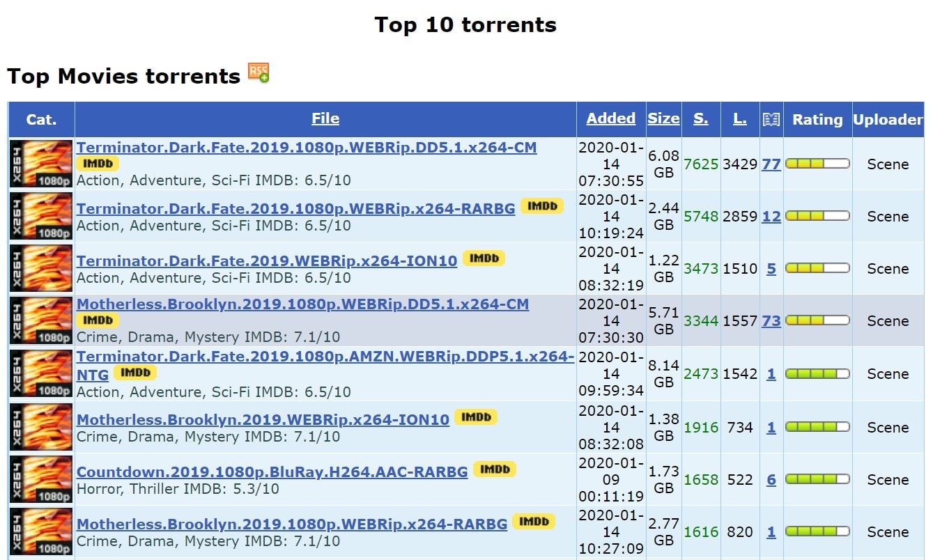Sort by comments column icon header
Image resolution: width=933 pixels, height=560 pixels.
pyautogui.click(x=771, y=120)
